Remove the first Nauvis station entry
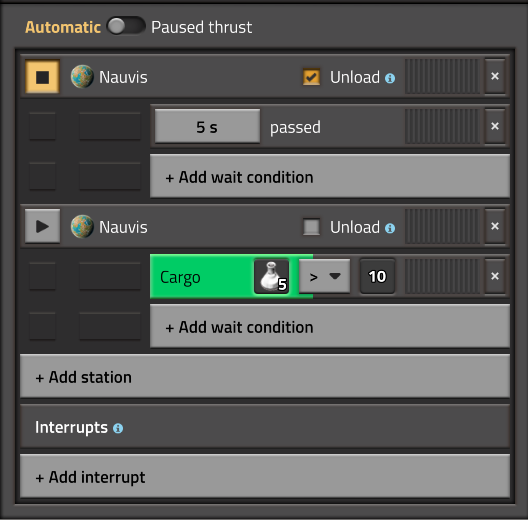The image size is (528, 520). (495, 76)
